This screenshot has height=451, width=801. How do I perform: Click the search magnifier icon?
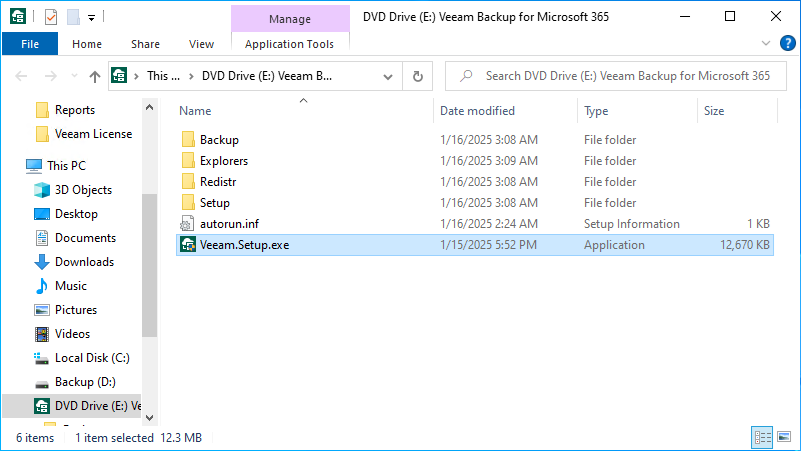(466, 76)
